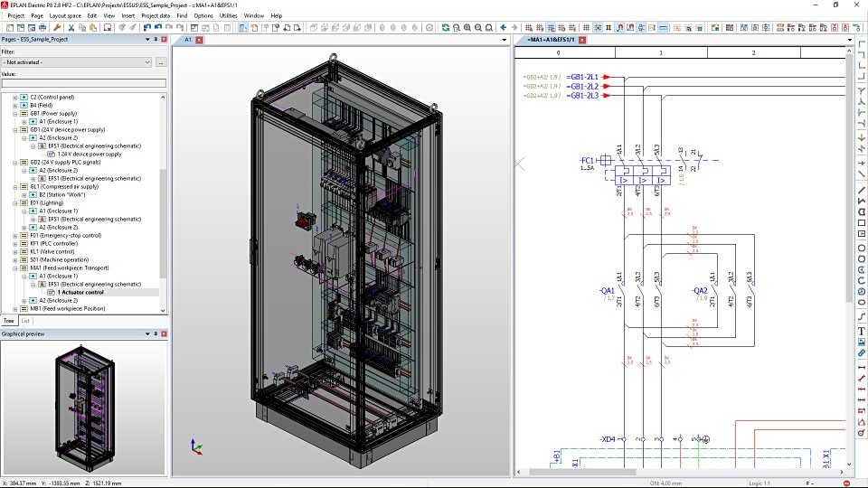Click the =GB1-2L1 potential label in schematic

point(582,77)
